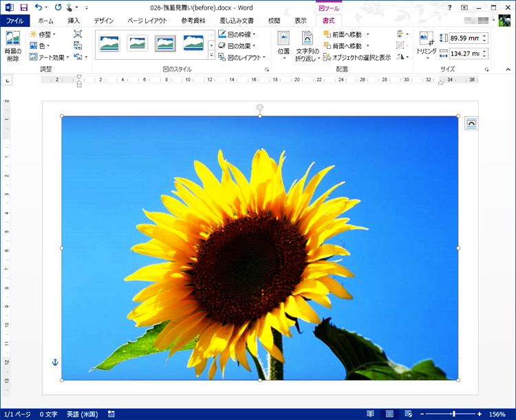
Task: Open the Picture Border (図の枠線) menu
Action: coord(237,34)
